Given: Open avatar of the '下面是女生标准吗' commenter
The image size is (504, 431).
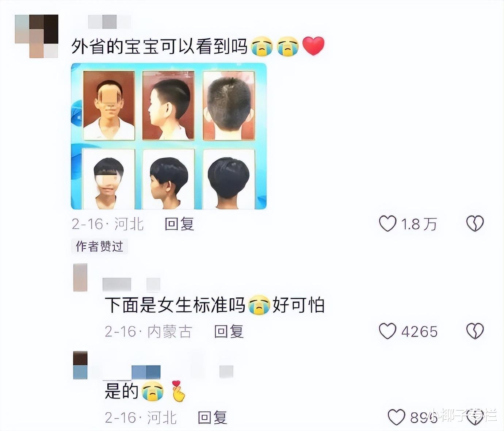Looking at the screenshot, I should tap(80, 277).
